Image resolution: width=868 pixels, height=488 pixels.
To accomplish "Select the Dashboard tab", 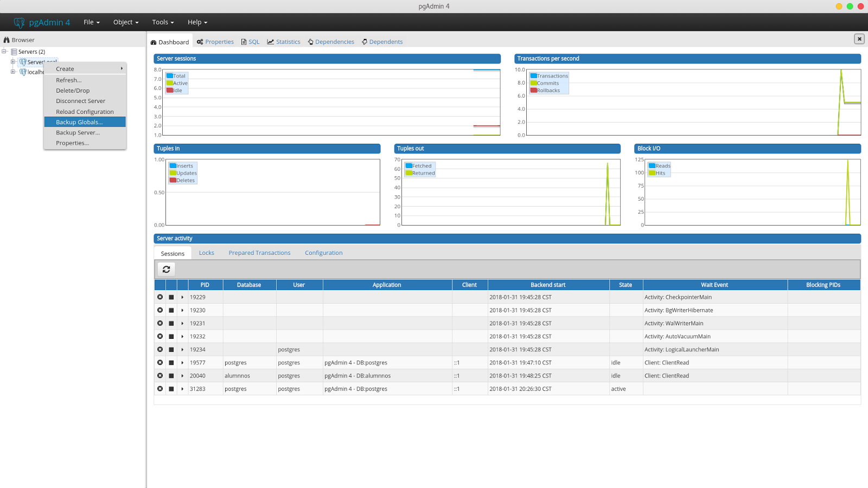I will tap(170, 42).
